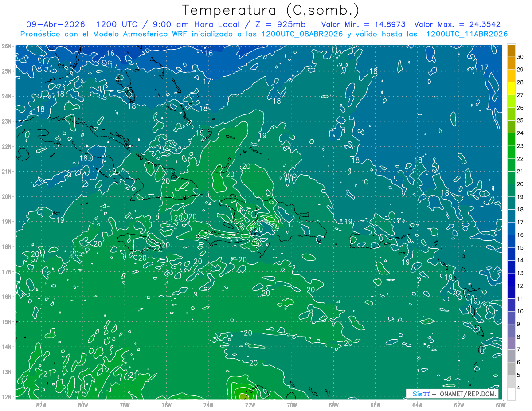Click the 12N latitude axis label
Image resolution: width=532 pixels, height=411 pixels.
pyautogui.click(x=6, y=397)
